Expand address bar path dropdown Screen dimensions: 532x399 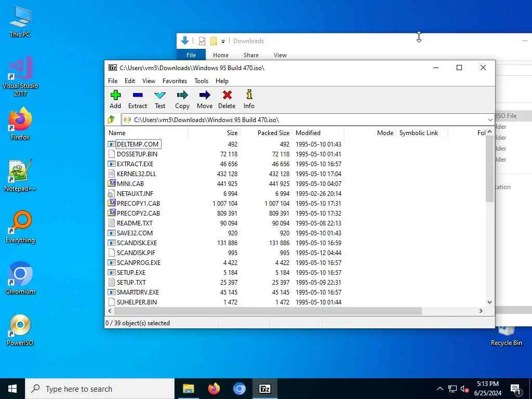[x=490, y=120]
